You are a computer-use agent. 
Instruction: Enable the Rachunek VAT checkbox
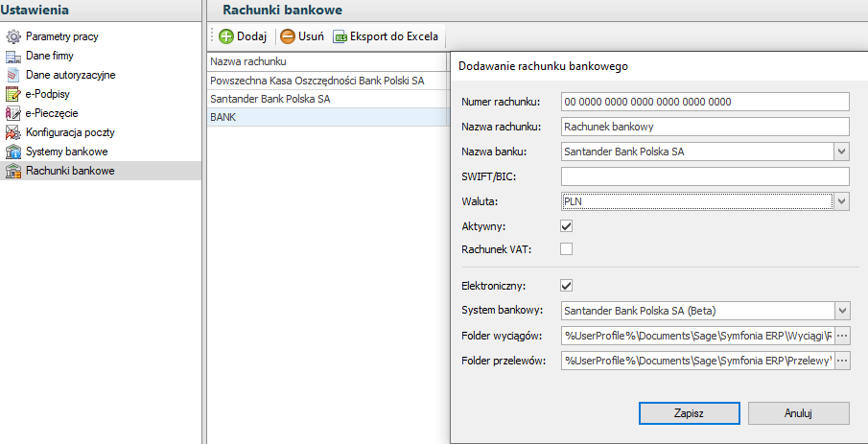point(566,249)
